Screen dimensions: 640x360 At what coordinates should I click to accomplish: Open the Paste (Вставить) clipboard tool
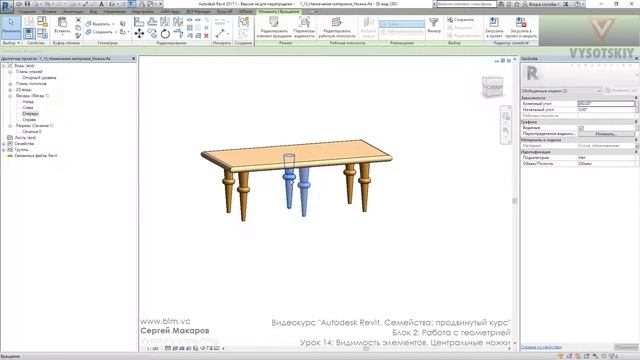[62, 26]
